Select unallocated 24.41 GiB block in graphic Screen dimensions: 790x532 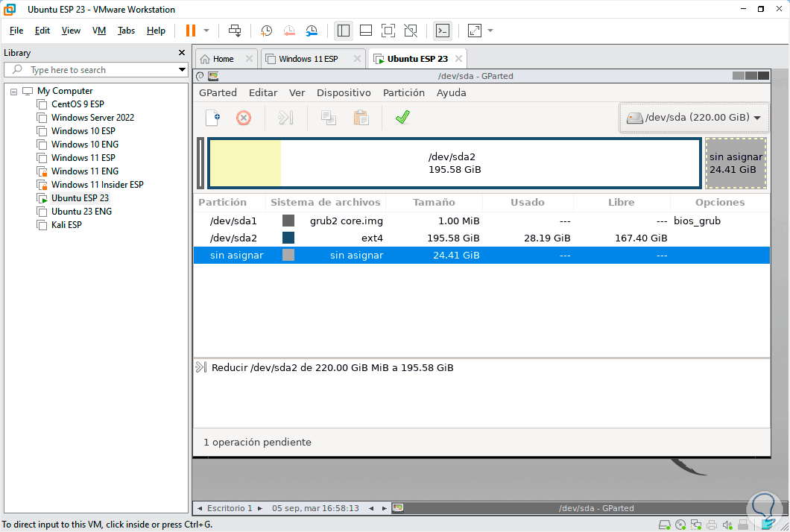tap(736, 163)
